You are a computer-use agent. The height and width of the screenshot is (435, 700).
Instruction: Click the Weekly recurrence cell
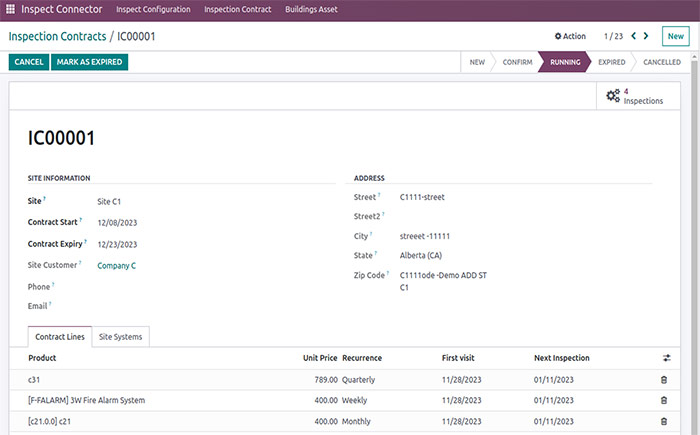(354, 400)
